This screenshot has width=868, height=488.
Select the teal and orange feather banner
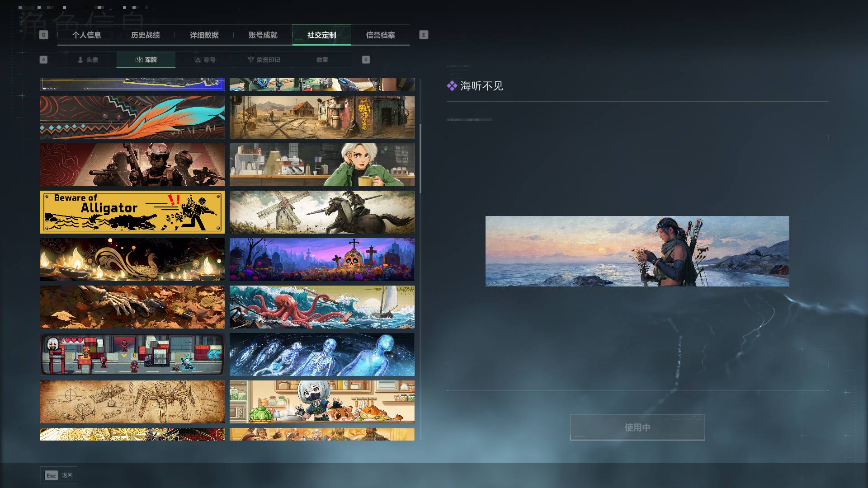coord(132,117)
